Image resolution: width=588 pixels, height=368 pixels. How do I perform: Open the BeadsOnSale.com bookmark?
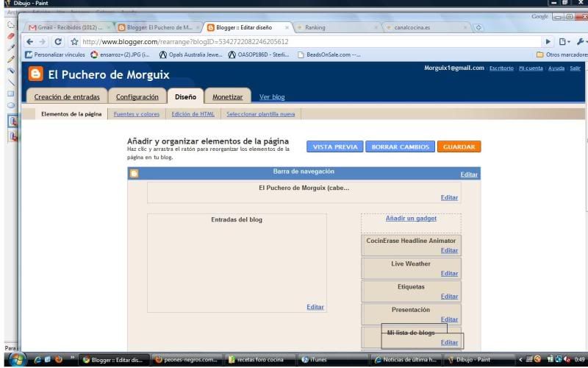(329, 54)
